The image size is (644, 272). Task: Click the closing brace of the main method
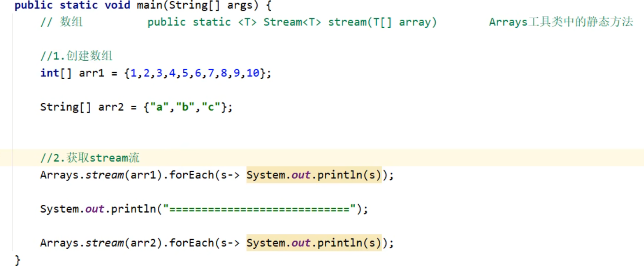pos(18,260)
